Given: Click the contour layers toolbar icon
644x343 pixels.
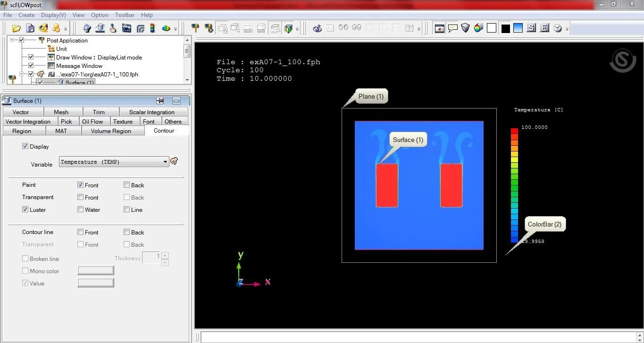Looking at the screenshot, I should (x=140, y=28).
